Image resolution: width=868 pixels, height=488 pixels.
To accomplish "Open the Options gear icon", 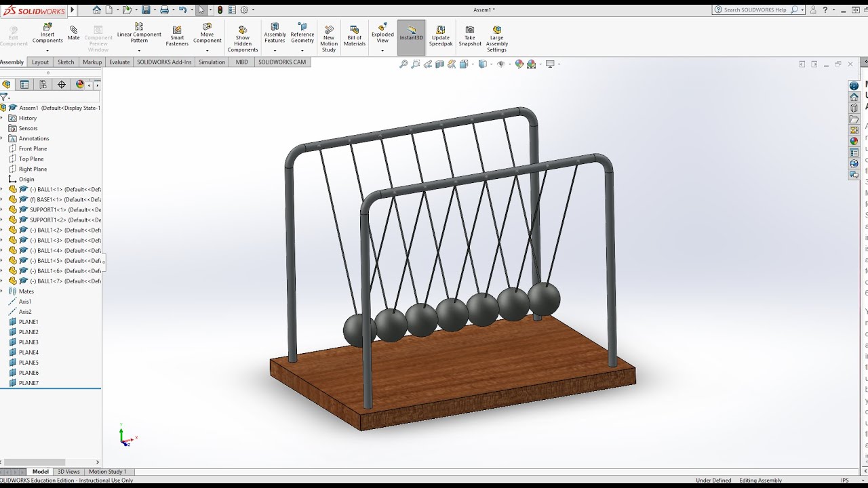I will pyautogui.click(x=244, y=10).
